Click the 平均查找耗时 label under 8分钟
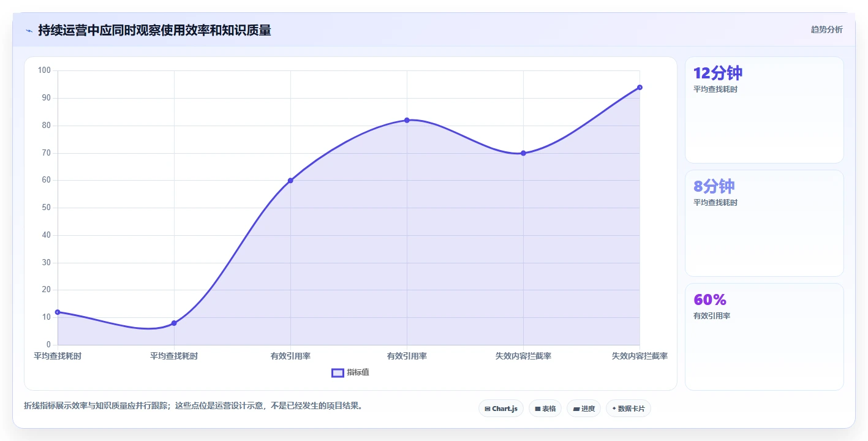Viewport: 868px width, 441px height. 715,203
